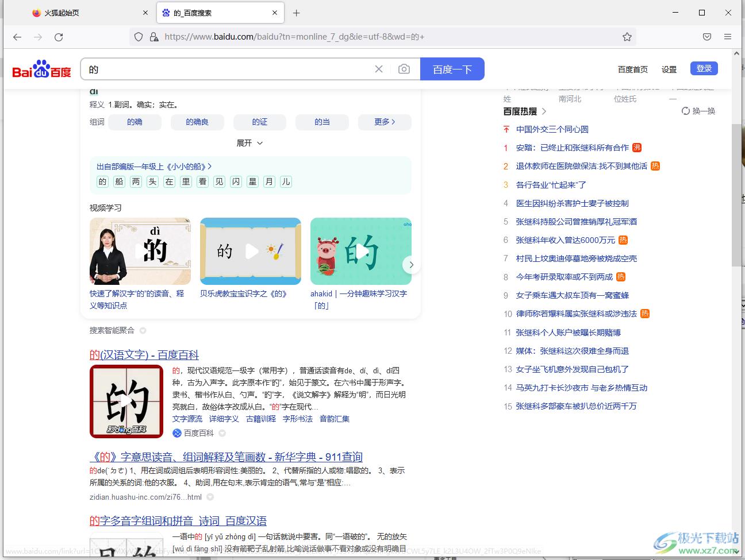Viewport: 745px width, 560px height.
Task: Click the character 月 in lesson list
Action: [269, 181]
